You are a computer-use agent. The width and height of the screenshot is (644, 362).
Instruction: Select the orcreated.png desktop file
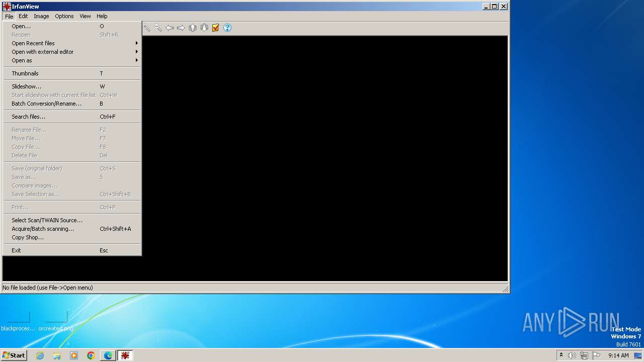pyautogui.click(x=56, y=321)
